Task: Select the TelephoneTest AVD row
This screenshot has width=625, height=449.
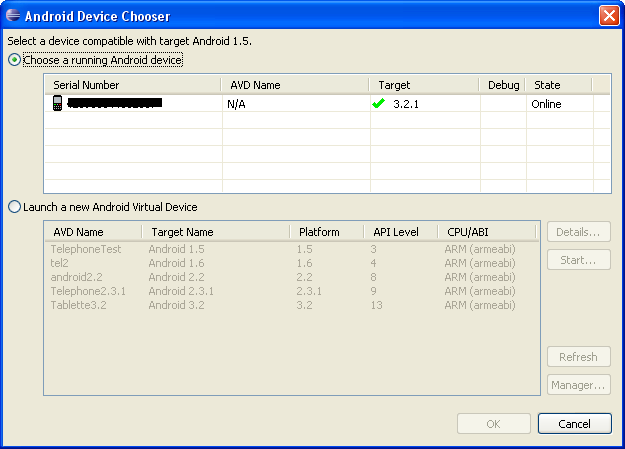Action: pyautogui.click(x=292, y=249)
